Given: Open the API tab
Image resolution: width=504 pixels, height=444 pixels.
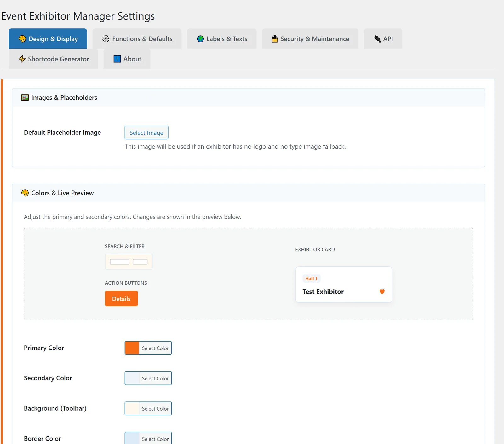Looking at the screenshot, I should coord(383,38).
